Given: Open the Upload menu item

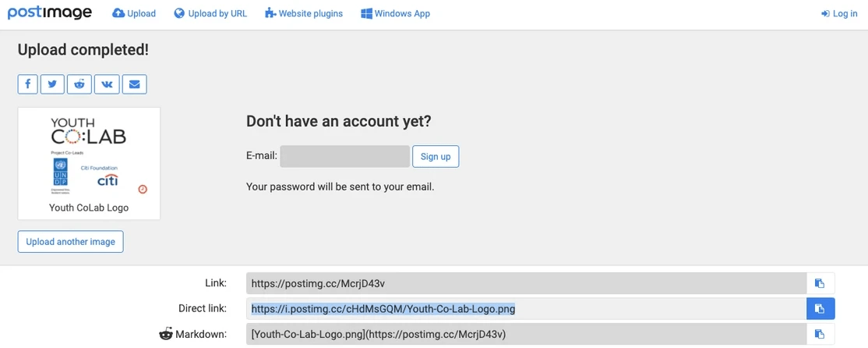Looking at the screenshot, I should pos(134,13).
